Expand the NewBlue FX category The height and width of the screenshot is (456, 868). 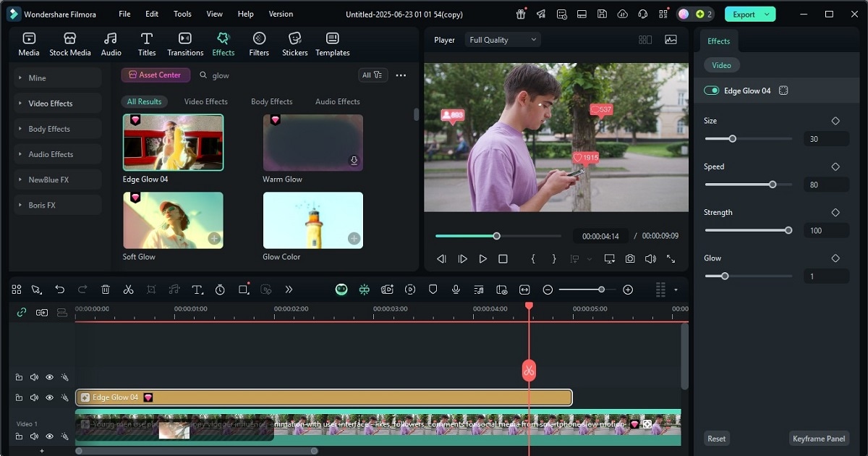click(59, 180)
